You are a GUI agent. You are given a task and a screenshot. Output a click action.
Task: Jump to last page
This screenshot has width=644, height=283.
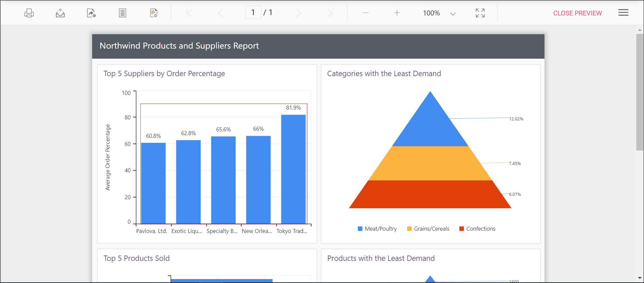330,13
